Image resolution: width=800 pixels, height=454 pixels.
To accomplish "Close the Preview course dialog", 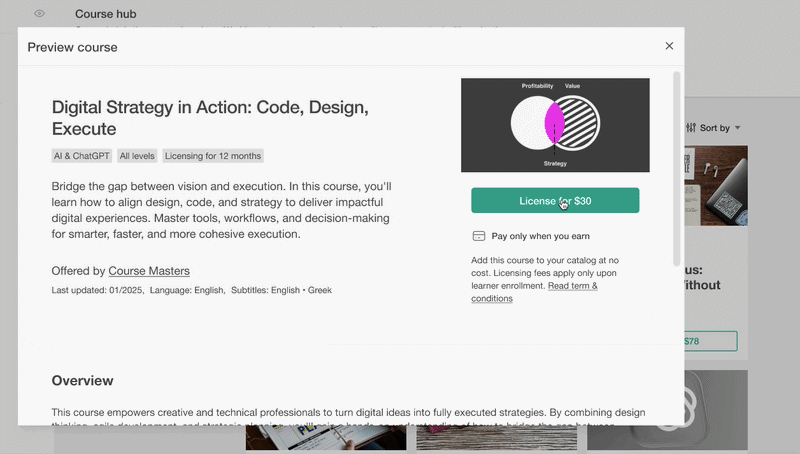I will coord(669,46).
